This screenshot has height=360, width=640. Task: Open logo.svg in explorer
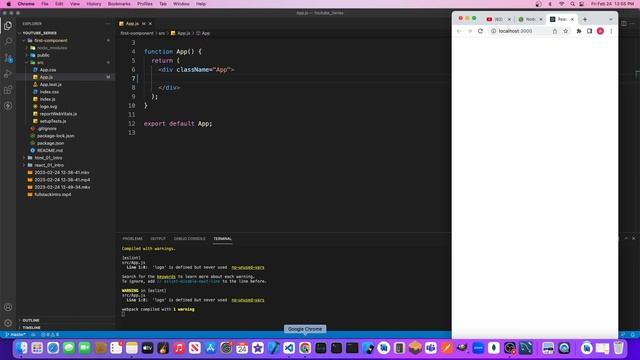49,107
